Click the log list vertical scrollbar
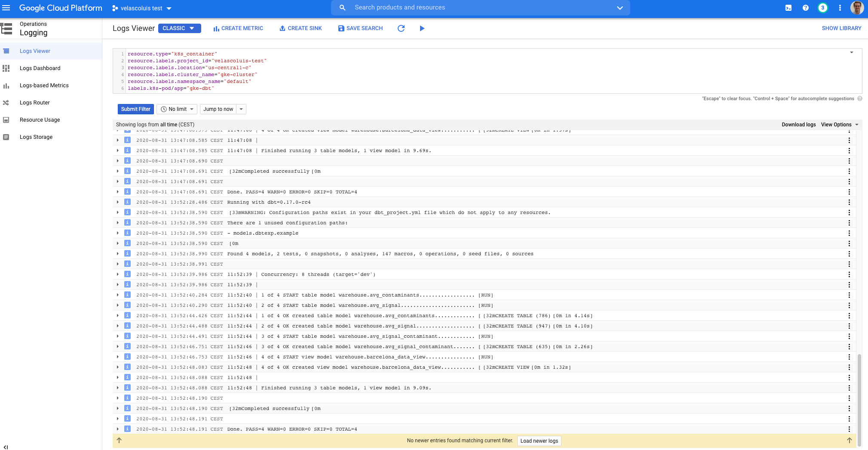Screen dimensions: 868x450 pos(859,400)
